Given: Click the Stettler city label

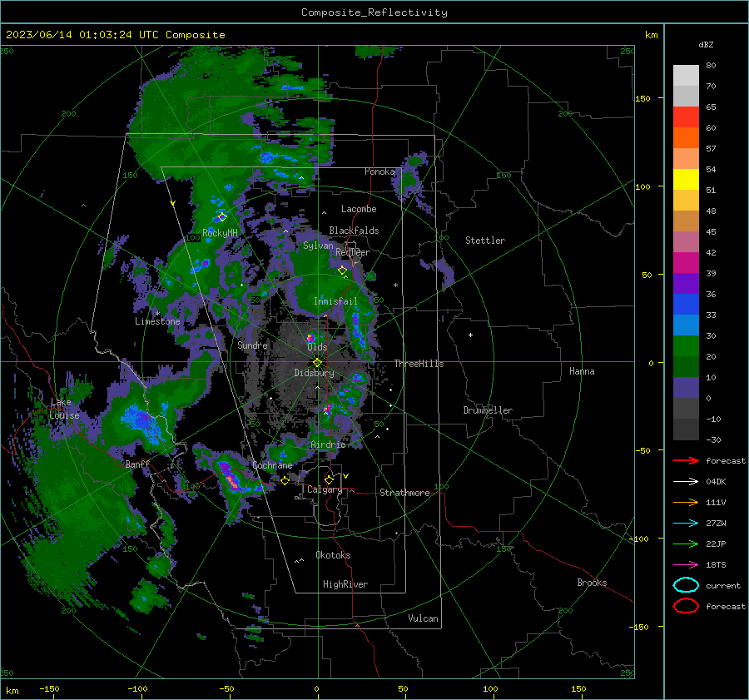Looking at the screenshot, I should click(x=485, y=241).
